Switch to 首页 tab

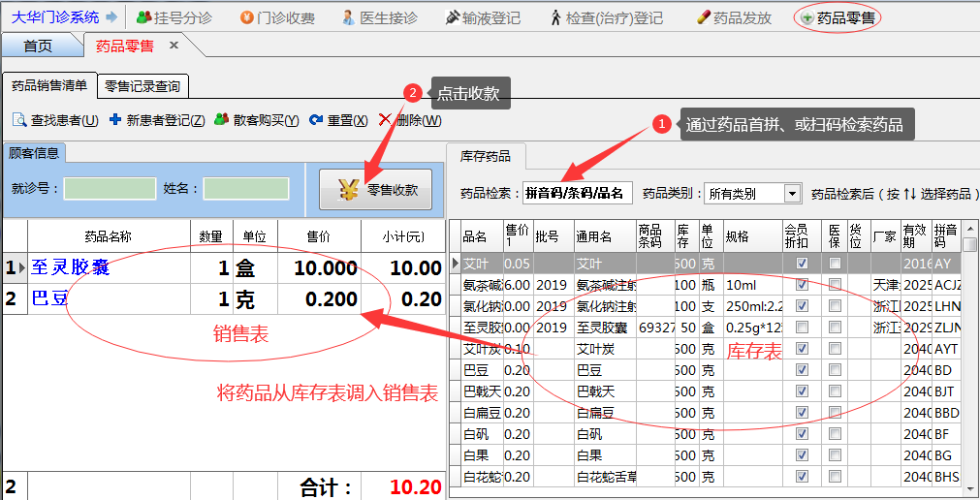38,46
